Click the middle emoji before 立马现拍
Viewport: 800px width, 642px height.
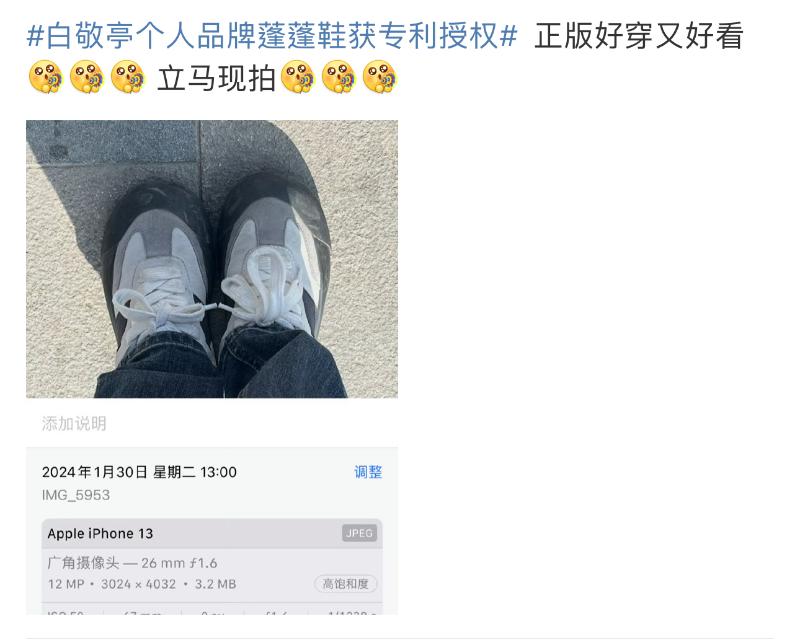coord(86,77)
